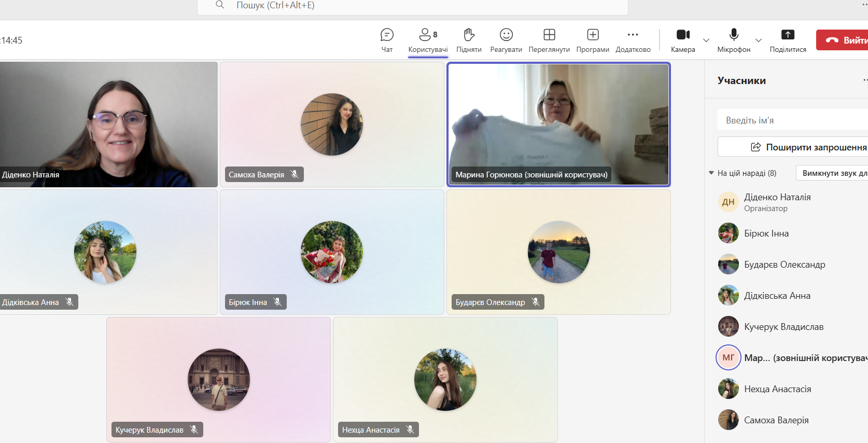Click the Введіть ім'я name input field

[x=793, y=120]
